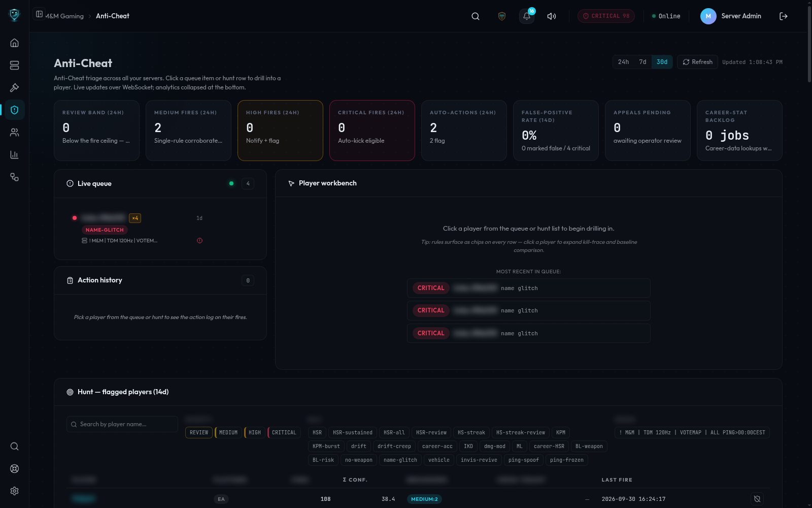
Task: Click the third CRITICAL name glitch row
Action: coord(528,333)
